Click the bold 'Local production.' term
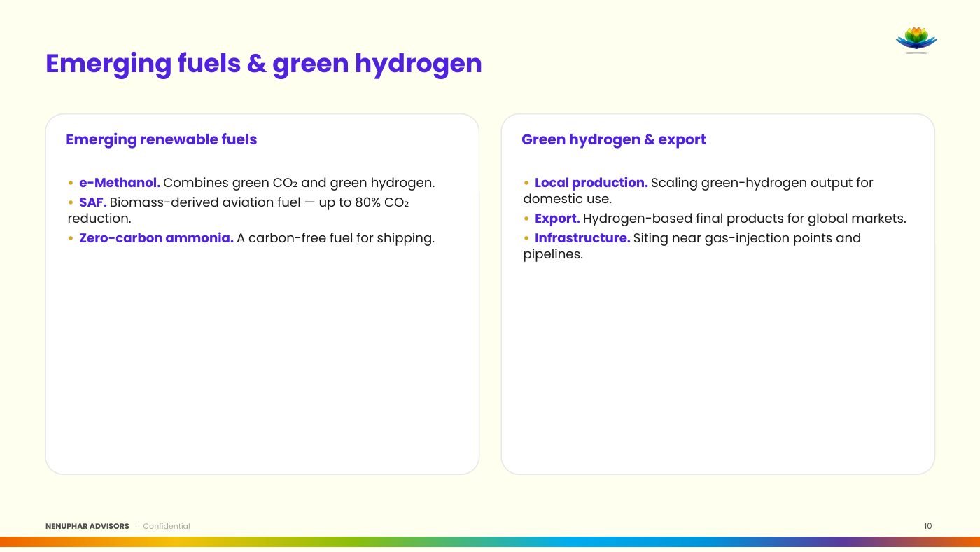Image resolution: width=980 pixels, height=552 pixels. [x=591, y=183]
